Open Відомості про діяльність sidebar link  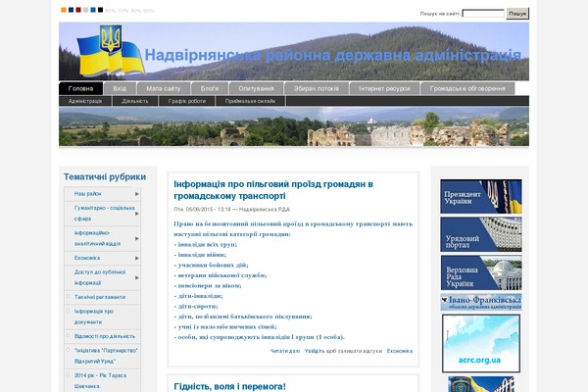click(x=105, y=336)
